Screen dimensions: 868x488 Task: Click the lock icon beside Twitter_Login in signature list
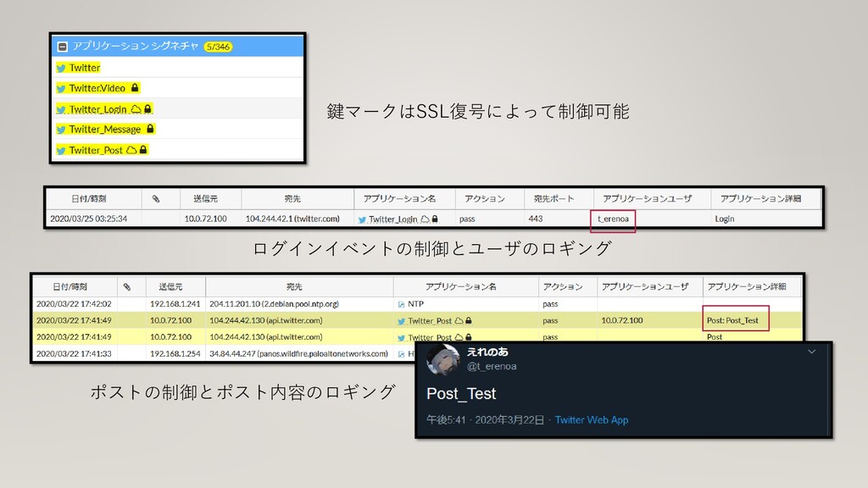click(147, 109)
